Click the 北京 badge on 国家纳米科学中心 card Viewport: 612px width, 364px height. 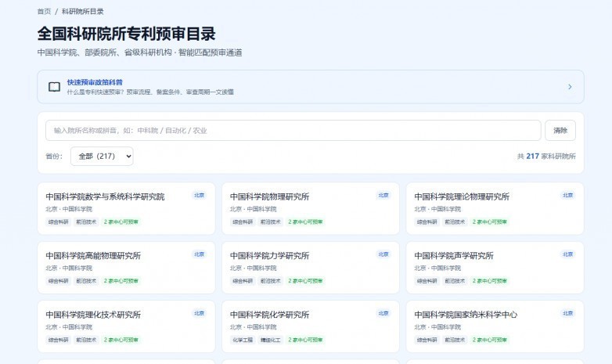tap(568, 313)
